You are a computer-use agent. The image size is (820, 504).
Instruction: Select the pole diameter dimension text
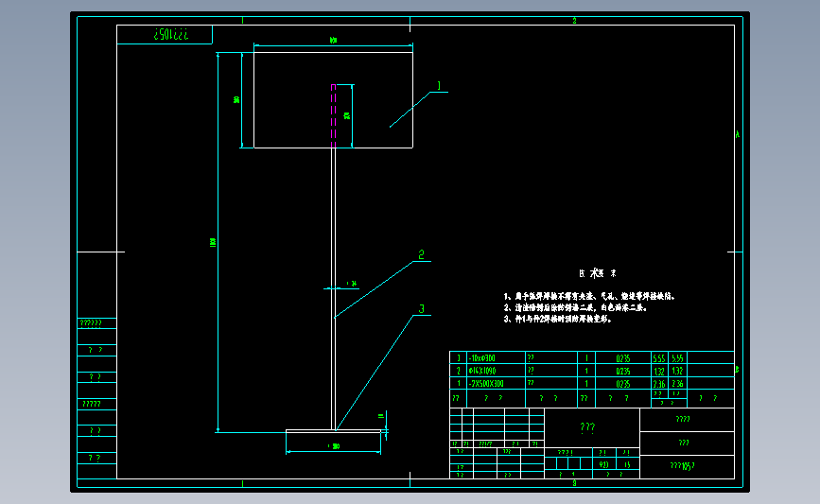point(352,284)
